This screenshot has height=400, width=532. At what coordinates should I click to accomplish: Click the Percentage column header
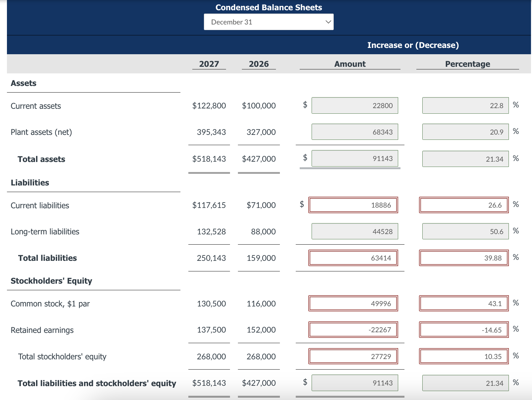[467, 64]
